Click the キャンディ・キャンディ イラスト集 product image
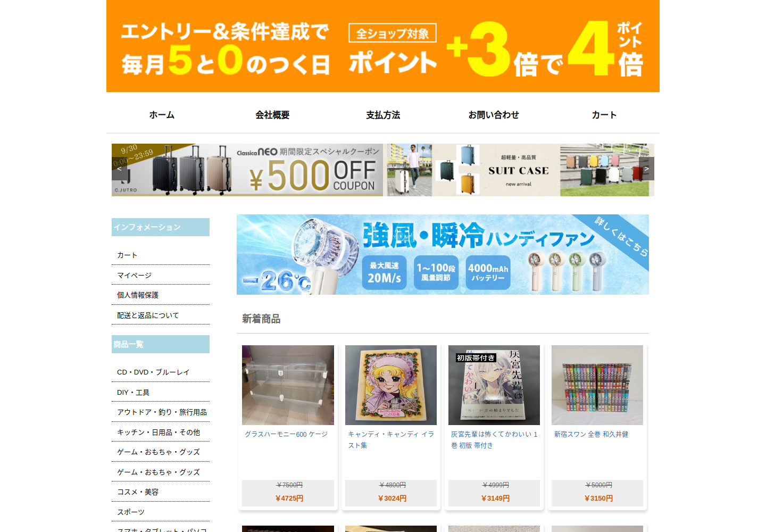766x532 pixels. click(x=391, y=385)
